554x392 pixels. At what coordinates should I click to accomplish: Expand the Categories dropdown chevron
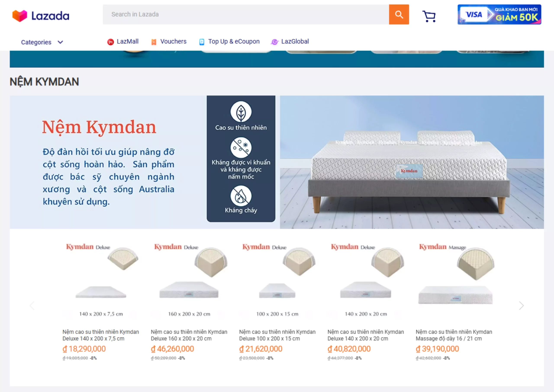60,42
